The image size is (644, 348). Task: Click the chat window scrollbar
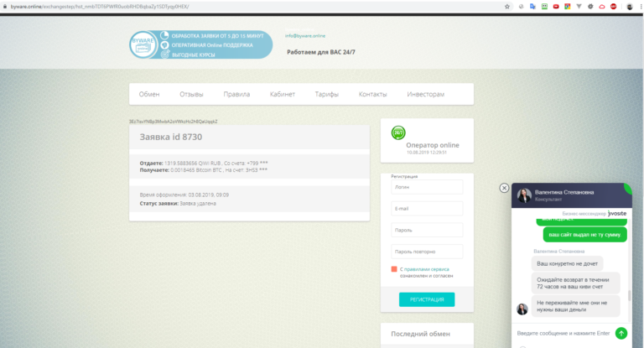tap(629, 295)
